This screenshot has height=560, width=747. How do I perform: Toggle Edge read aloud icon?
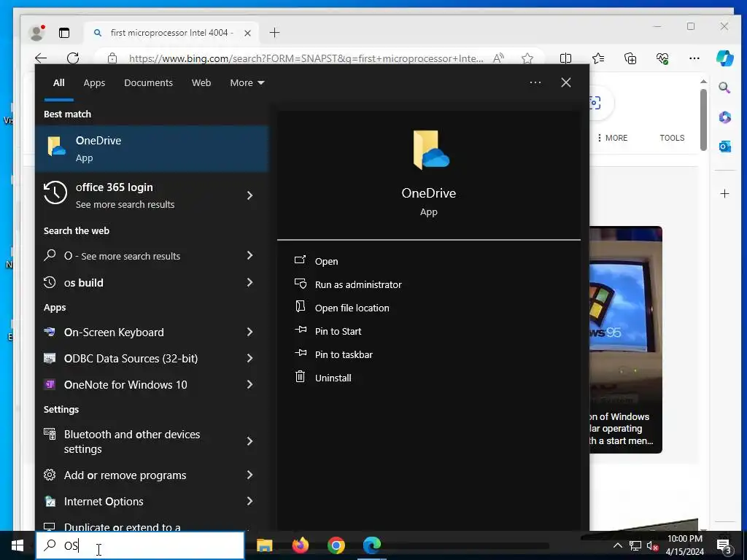pyautogui.click(x=498, y=58)
